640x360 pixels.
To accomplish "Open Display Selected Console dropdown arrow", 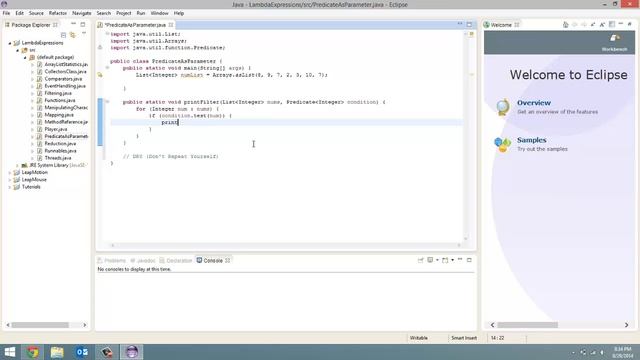I will point(437,260).
